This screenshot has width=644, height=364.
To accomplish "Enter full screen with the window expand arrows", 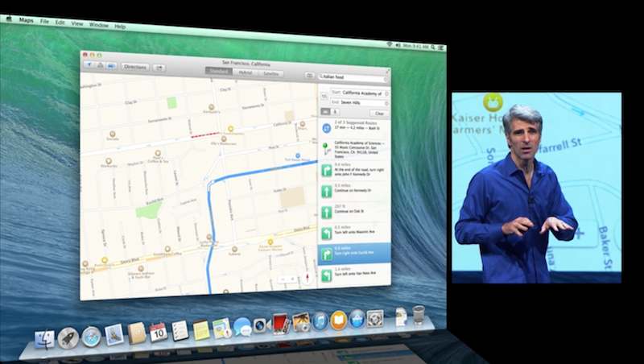I will [x=387, y=71].
